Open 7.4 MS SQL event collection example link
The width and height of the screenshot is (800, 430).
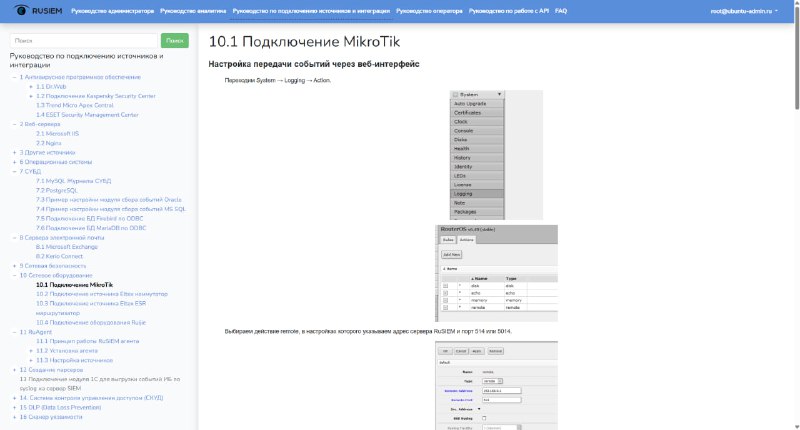[111, 209]
